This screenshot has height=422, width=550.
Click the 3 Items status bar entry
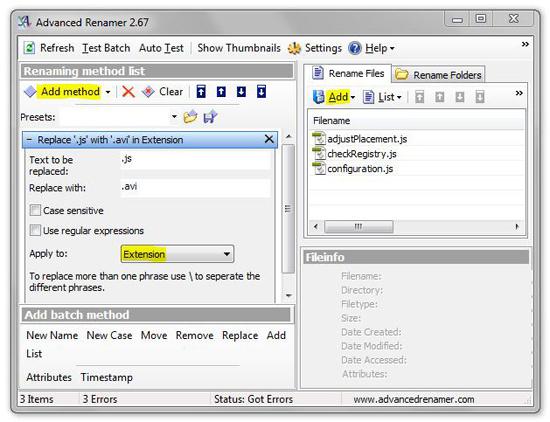(x=36, y=399)
